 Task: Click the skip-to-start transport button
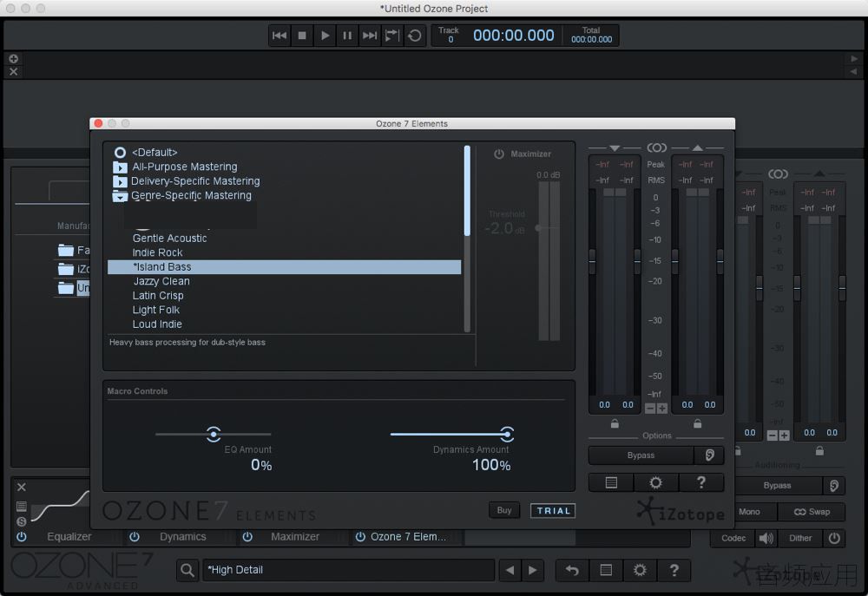point(279,36)
